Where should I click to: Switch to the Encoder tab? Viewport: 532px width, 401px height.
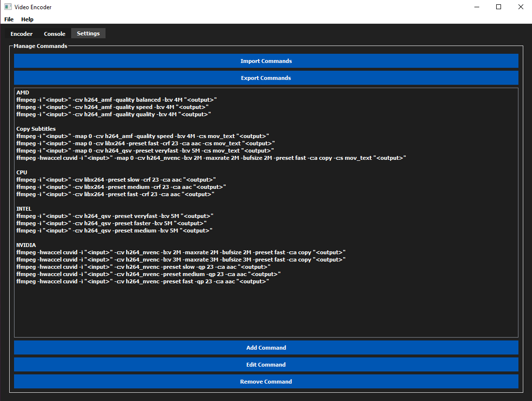coord(21,34)
